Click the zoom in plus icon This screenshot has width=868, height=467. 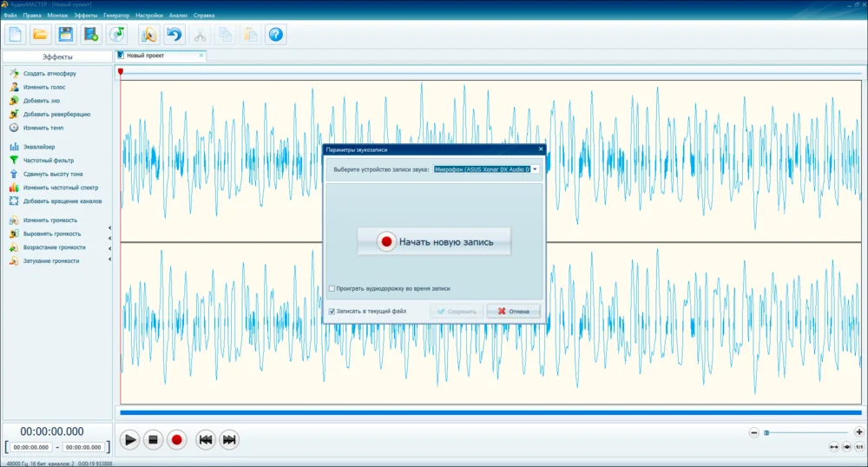tap(858, 432)
